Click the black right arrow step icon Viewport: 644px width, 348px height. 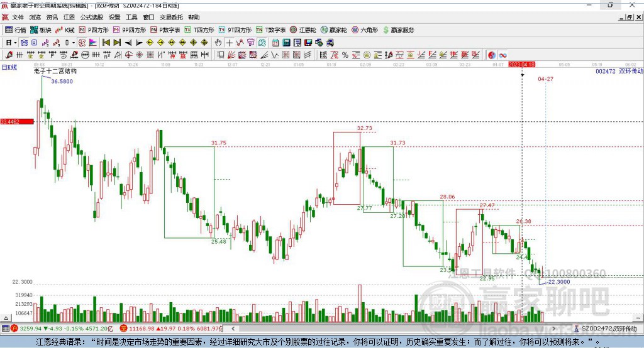pyautogui.click(x=139, y=43)
